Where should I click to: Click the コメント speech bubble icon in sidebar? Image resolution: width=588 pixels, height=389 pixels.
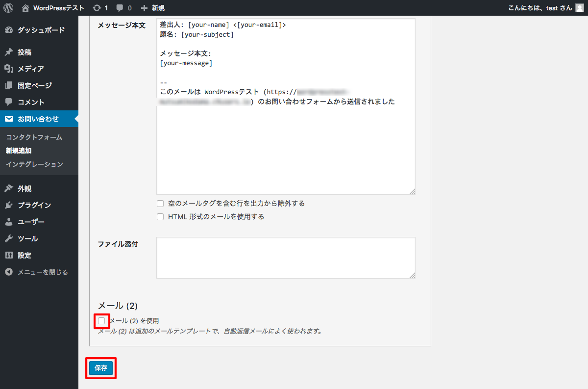click(9, 102)
